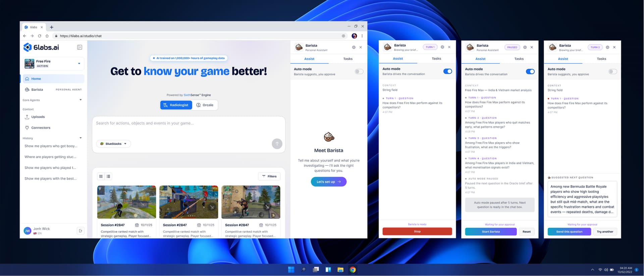Reload the 6labs studio page
This screenshot has height=276, width=644.
(x=40, y=36)
